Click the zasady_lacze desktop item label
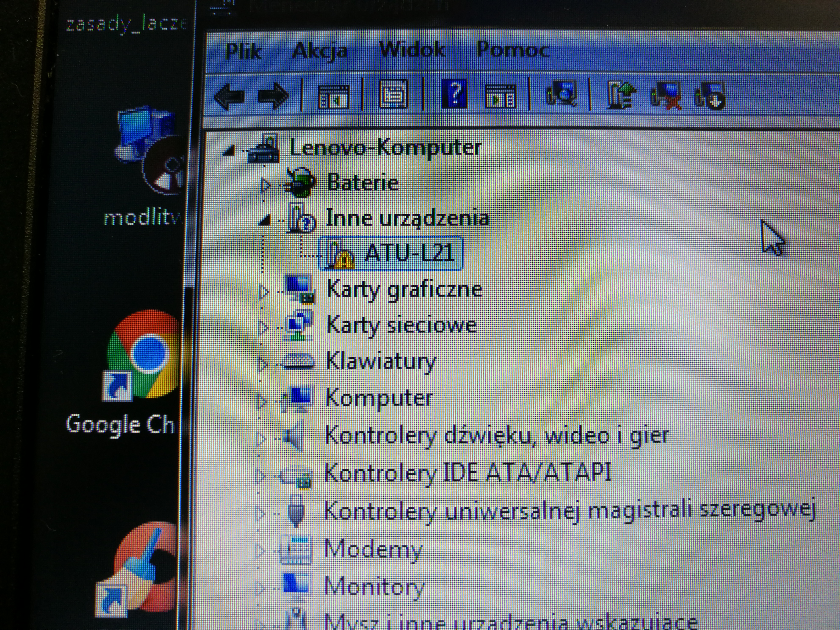This screenshot has width=840, height=630. click(126, 25)
